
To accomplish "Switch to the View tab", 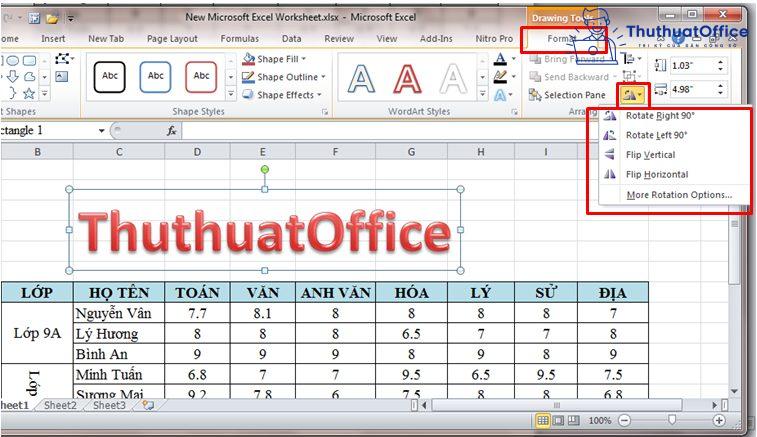I will click(x=387, y=39).
